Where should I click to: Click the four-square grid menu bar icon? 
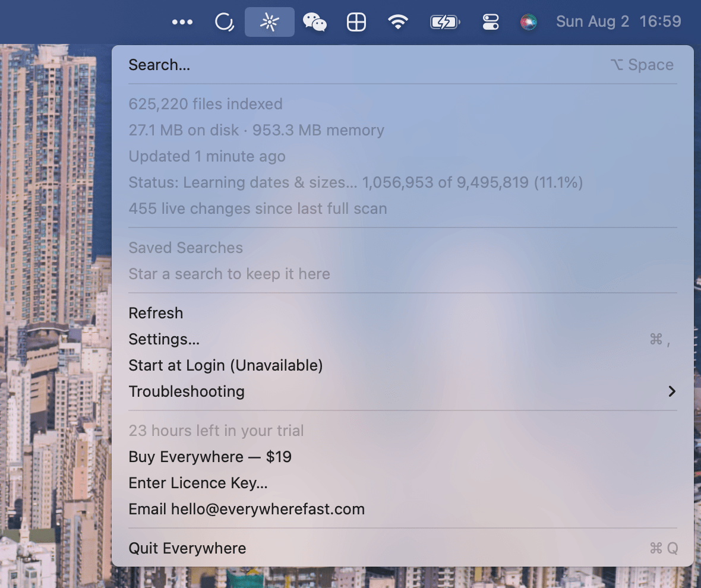356,22
